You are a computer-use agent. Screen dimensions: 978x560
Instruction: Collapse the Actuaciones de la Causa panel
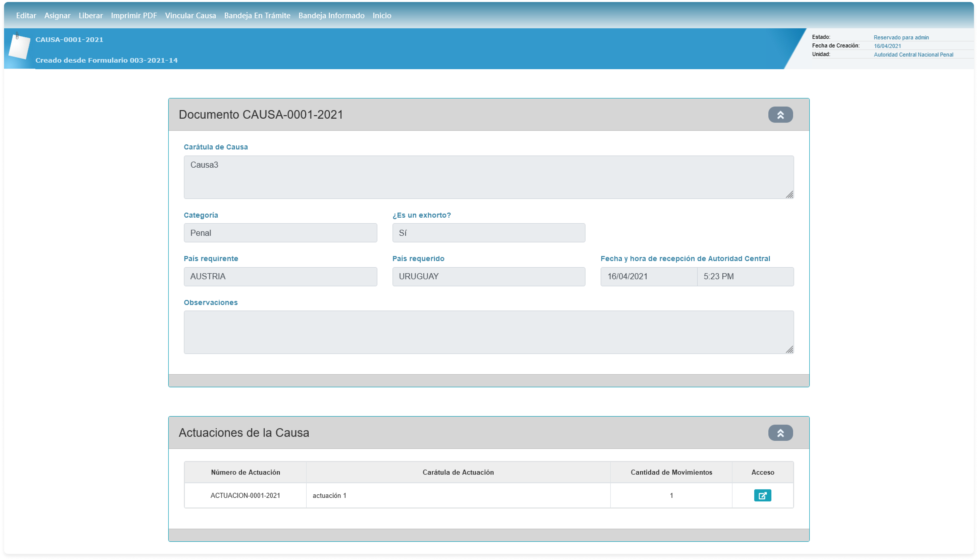coord(780,433)
